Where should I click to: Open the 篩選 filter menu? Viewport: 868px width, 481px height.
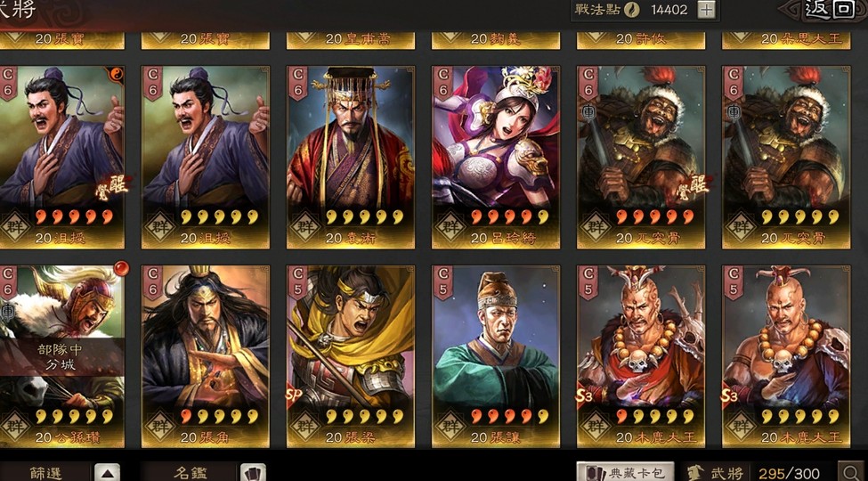tap(45, 473)
